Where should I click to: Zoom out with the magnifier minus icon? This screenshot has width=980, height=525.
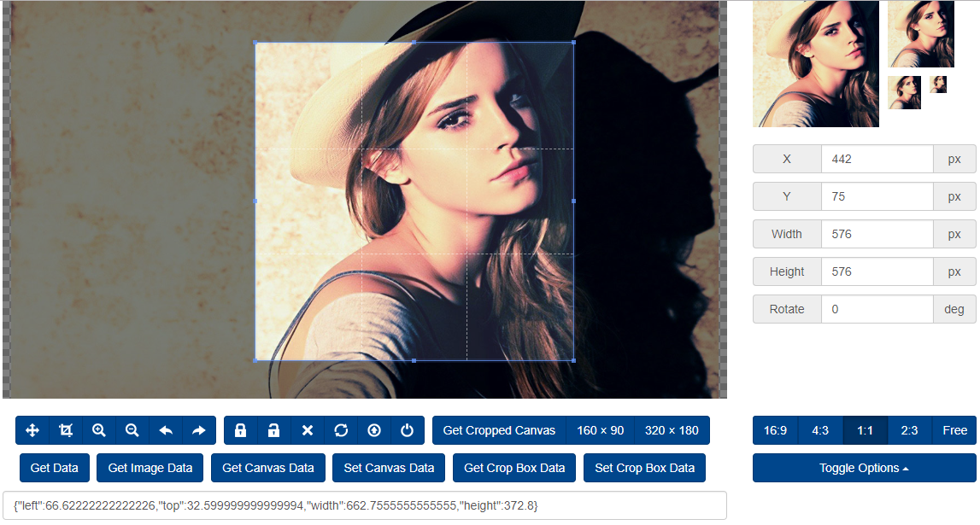(x=132, y=430)
